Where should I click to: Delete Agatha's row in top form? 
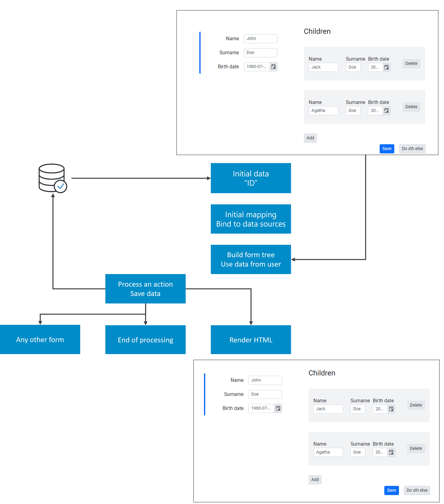pos(411,107)
